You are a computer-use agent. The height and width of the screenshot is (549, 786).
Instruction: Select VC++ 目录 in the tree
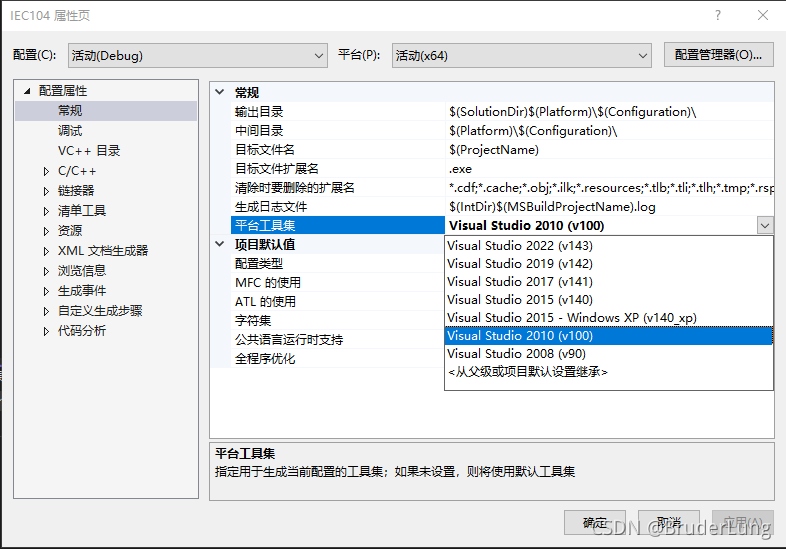[89, 151]
